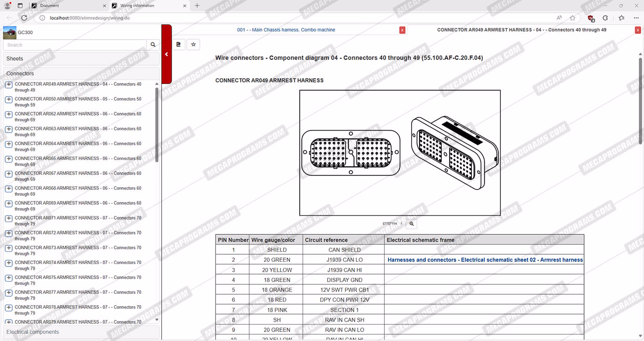
Task: Add page to browser favorites
Action: coord(572,18)
